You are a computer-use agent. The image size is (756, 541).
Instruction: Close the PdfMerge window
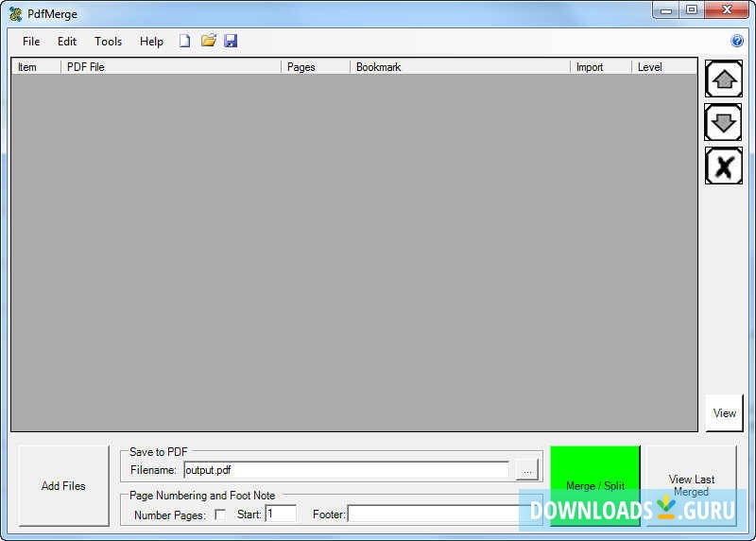(x=727, y=10)
